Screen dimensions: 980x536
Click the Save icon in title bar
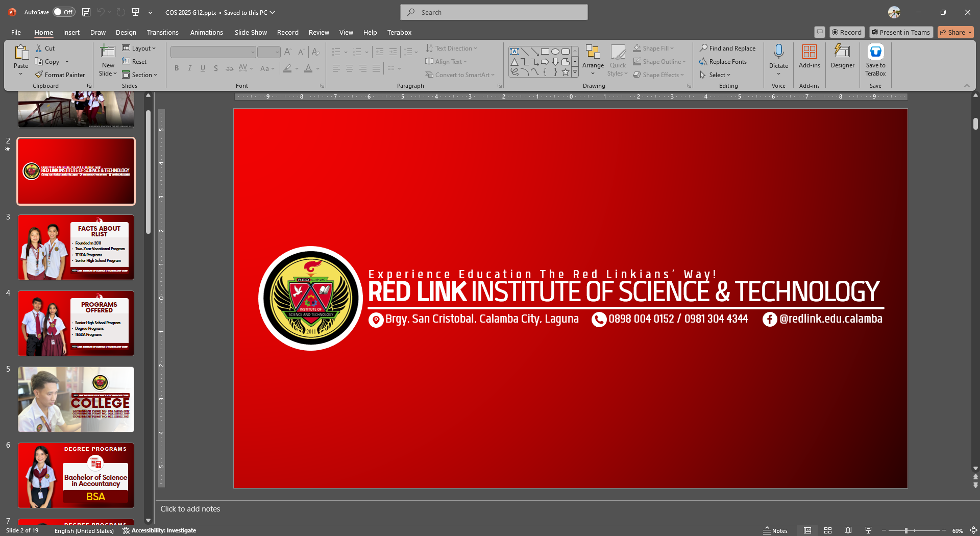[x=86, y=12]
